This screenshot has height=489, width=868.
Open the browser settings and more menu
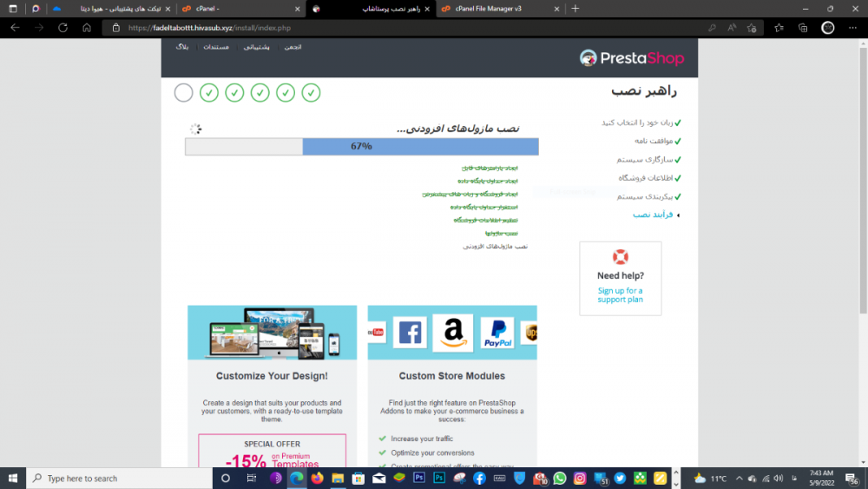point(852,27)
